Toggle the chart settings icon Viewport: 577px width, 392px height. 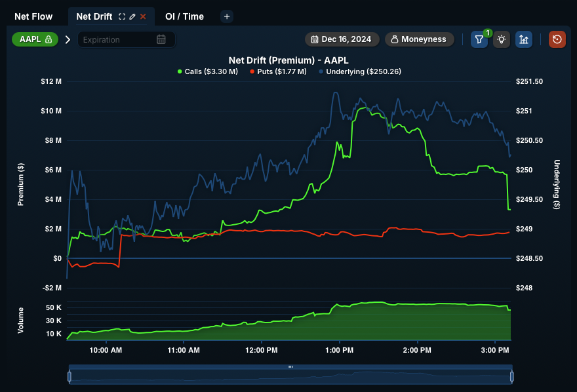tap(524, 39)
